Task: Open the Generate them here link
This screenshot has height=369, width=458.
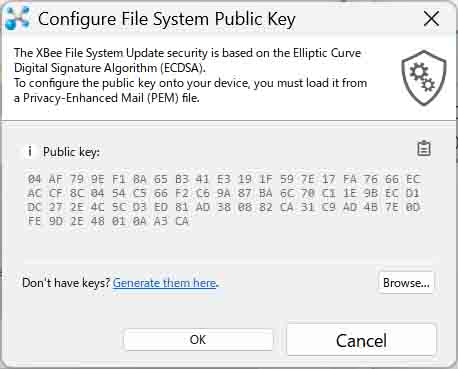Action: pyautogui.click(x=165, y=283)
